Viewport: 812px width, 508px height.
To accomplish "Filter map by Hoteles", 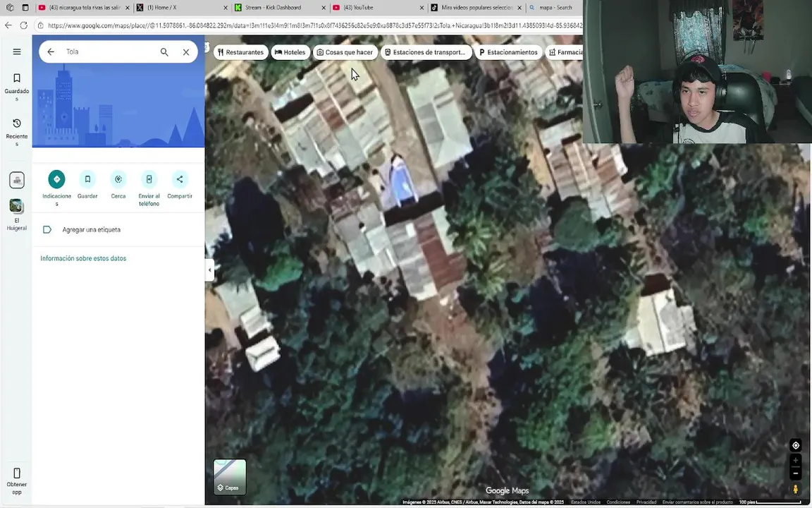I will tap(290, 52).
